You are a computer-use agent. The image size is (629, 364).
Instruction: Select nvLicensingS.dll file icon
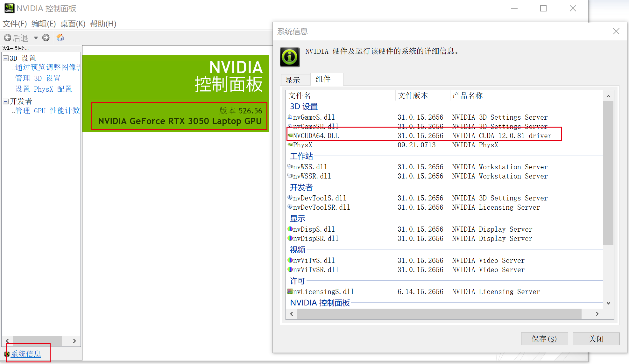click(290, 291)
